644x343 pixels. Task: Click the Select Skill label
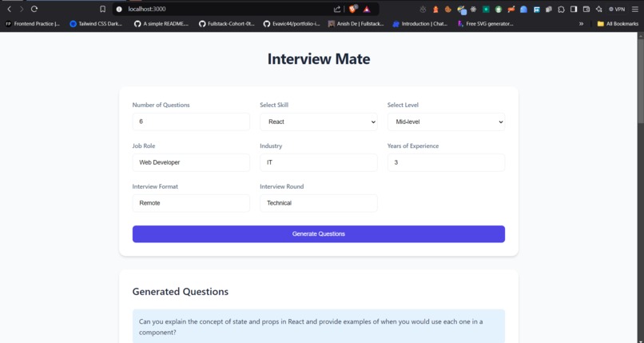point(274,106)
